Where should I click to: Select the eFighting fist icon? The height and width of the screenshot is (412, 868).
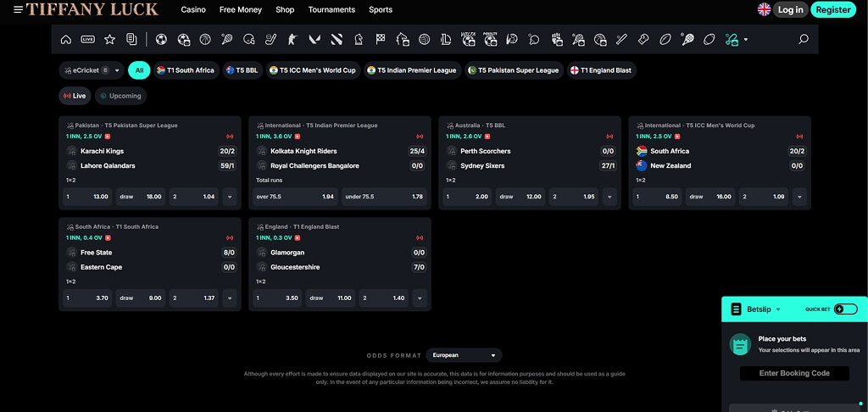pyautogui.click(x=557, y=39)
